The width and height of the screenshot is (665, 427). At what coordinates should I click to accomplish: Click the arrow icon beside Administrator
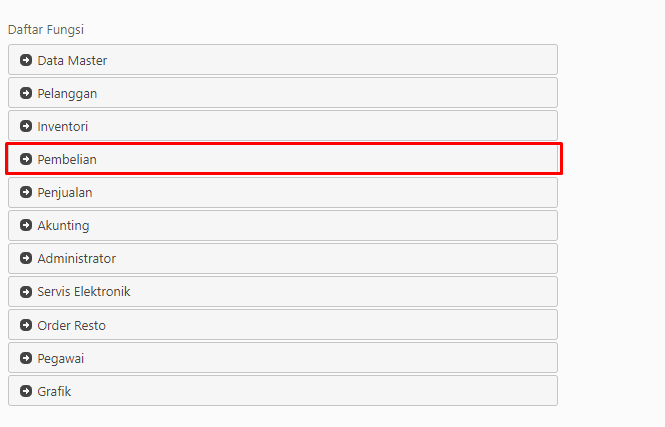pyautogui.click(x=26, y=258)
